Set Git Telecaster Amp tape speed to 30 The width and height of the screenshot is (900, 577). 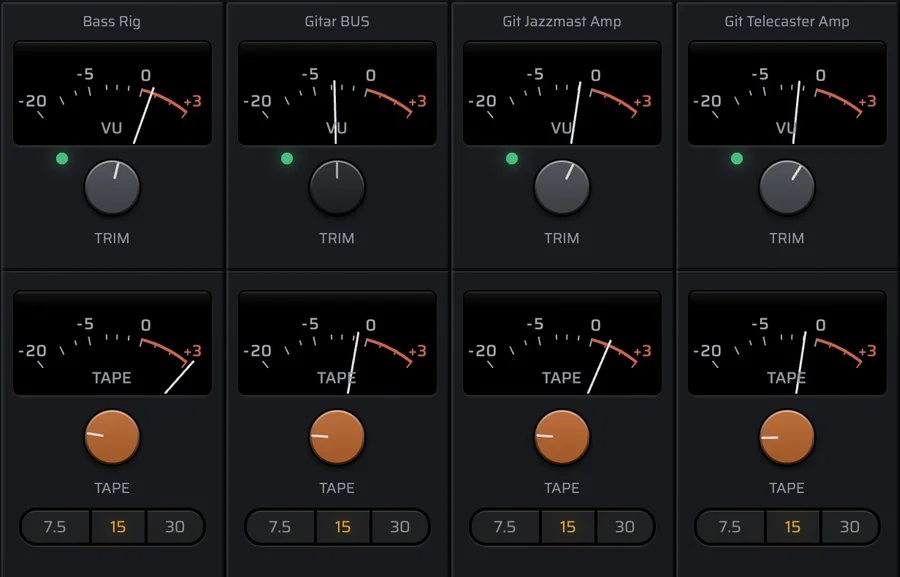click(x=850, y=526)
